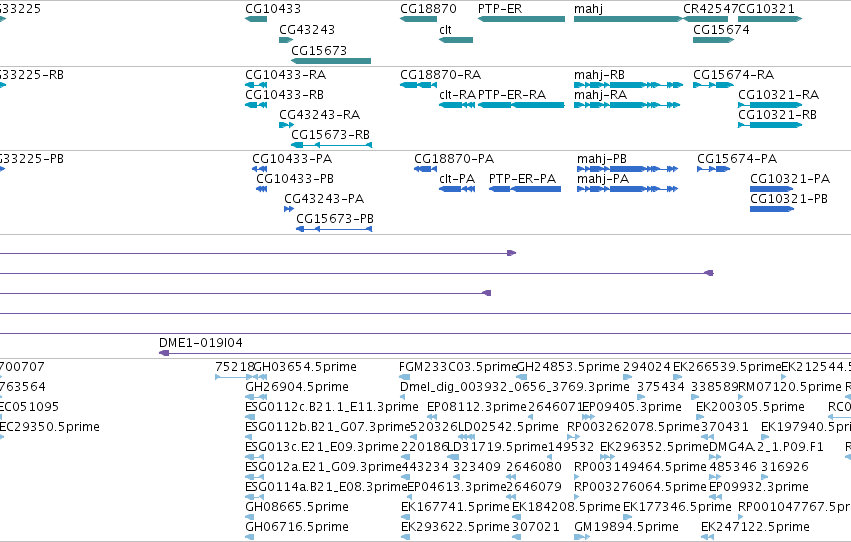Select the EK167741.5prime EST

(x=406, y=517)
